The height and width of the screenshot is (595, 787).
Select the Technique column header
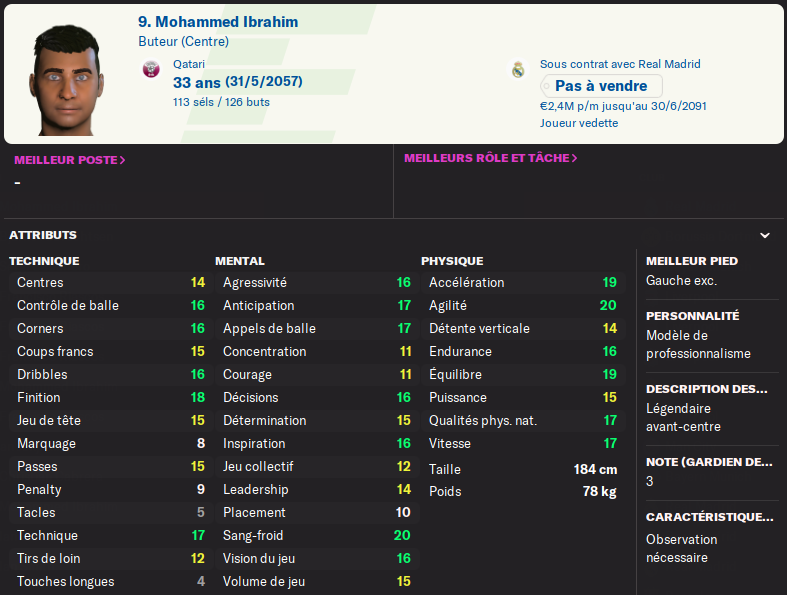44,261
